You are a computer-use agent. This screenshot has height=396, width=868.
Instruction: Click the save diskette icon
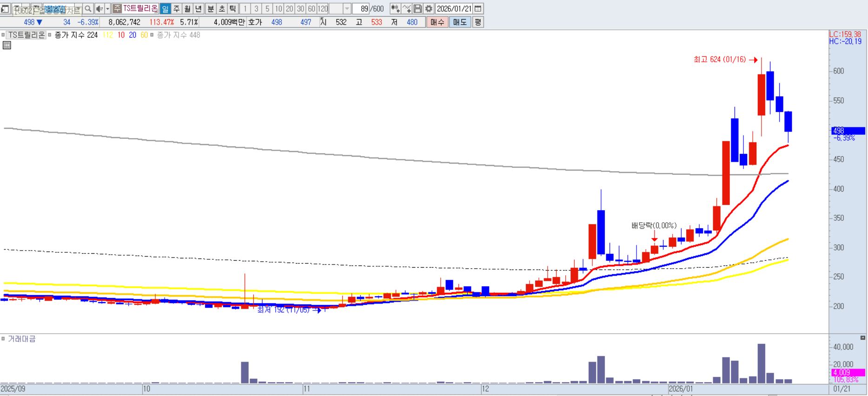pyautogui.click(x=417, y=9)
